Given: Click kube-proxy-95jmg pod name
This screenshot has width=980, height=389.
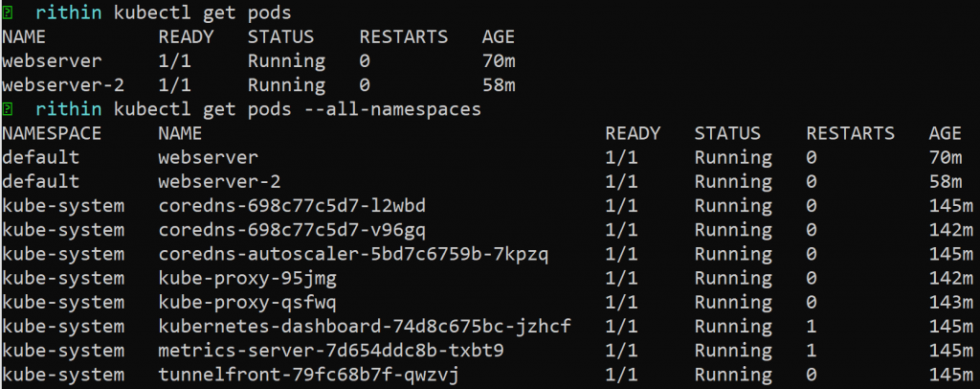Looking at the screenshot, I should [x=247, y=278].
